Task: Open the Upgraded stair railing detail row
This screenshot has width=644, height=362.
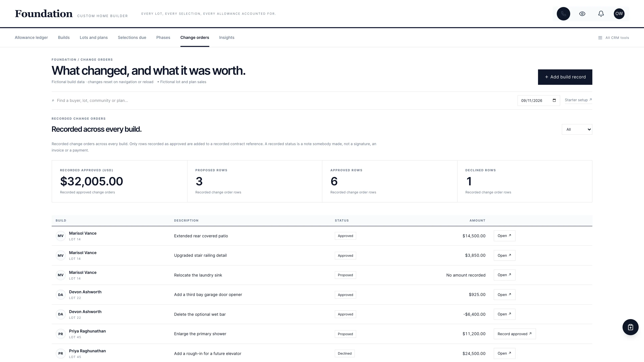Action: pos(504,255)
